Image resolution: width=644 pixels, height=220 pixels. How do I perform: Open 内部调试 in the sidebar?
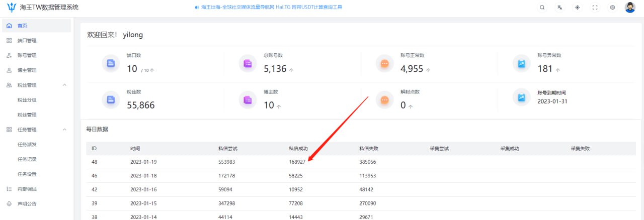27,189
